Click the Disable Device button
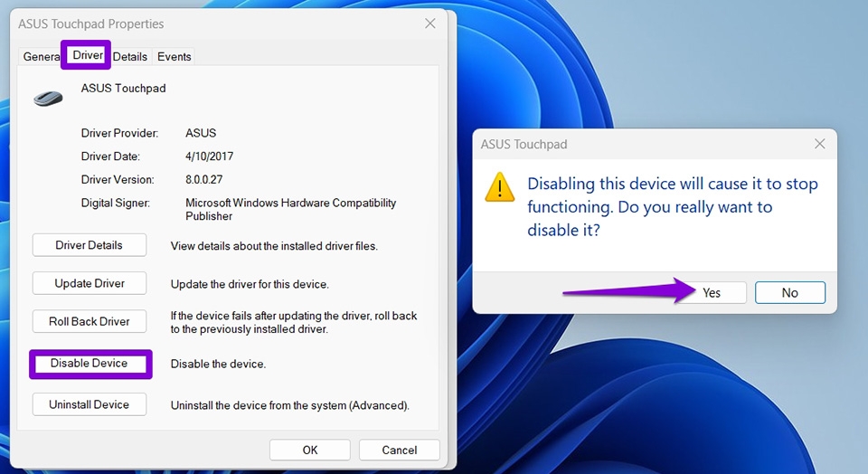This screenshot has width=868, height=474. click(x=90, y=364)
